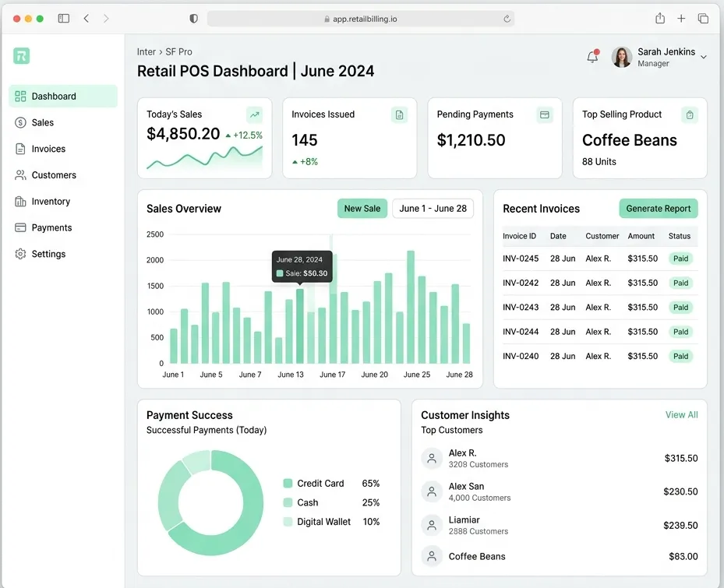
Task: Expand the Sarah Jenkins account chevron
Action: [x=703, y=57]
